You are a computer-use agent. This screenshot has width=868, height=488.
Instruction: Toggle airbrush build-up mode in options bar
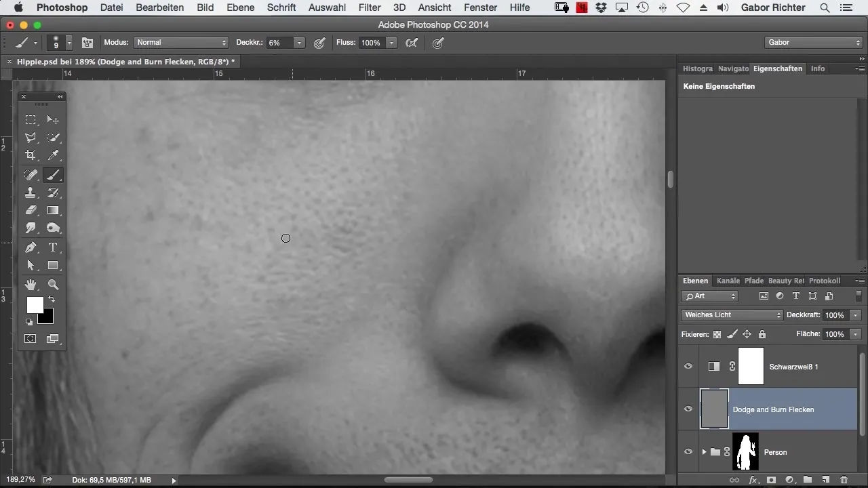412,43
